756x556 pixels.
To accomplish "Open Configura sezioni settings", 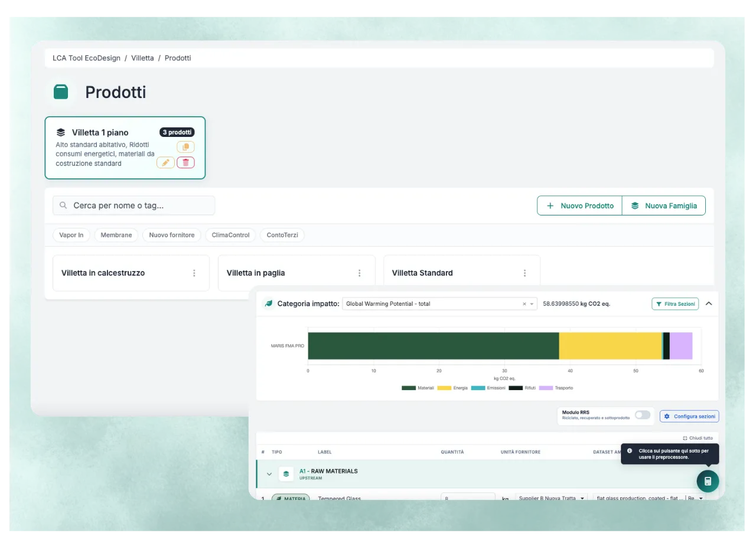I will point(689,416).
